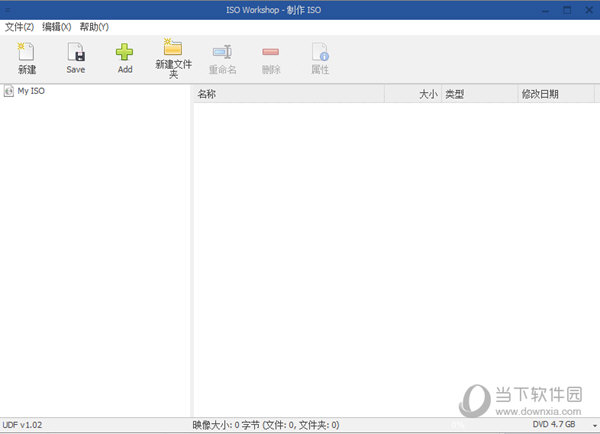
Task: Click the 删除 (Delete) toolbar icon
Action: [271, 52]
